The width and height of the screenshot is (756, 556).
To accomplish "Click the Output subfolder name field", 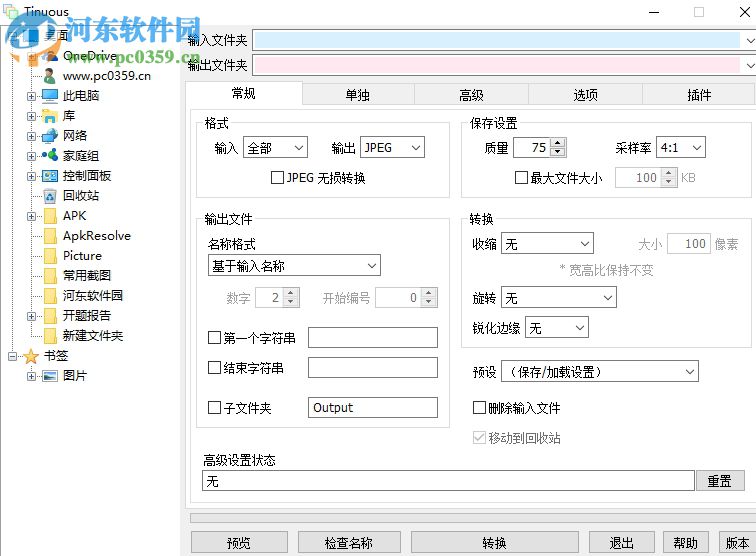I will (x=373, y=407).
